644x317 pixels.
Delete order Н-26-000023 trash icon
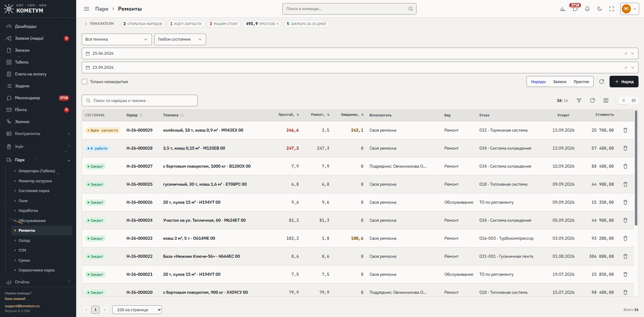coord(625,238)
